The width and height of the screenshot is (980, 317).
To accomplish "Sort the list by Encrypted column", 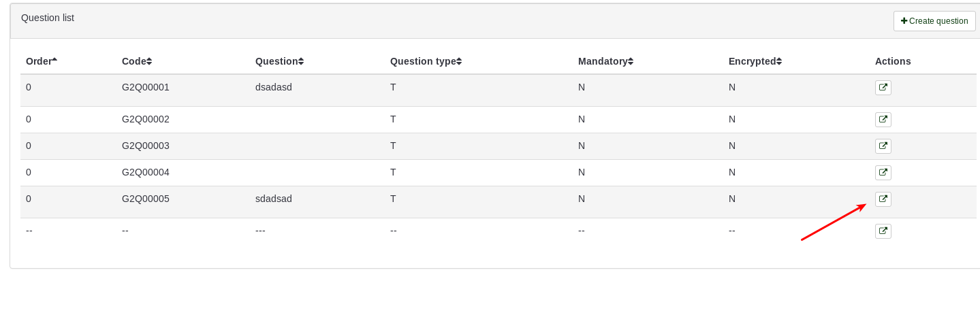I will [755, 61].
